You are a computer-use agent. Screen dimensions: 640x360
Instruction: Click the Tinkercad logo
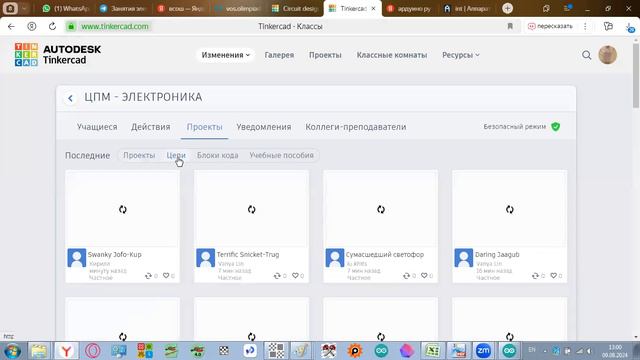click(58, 55)
